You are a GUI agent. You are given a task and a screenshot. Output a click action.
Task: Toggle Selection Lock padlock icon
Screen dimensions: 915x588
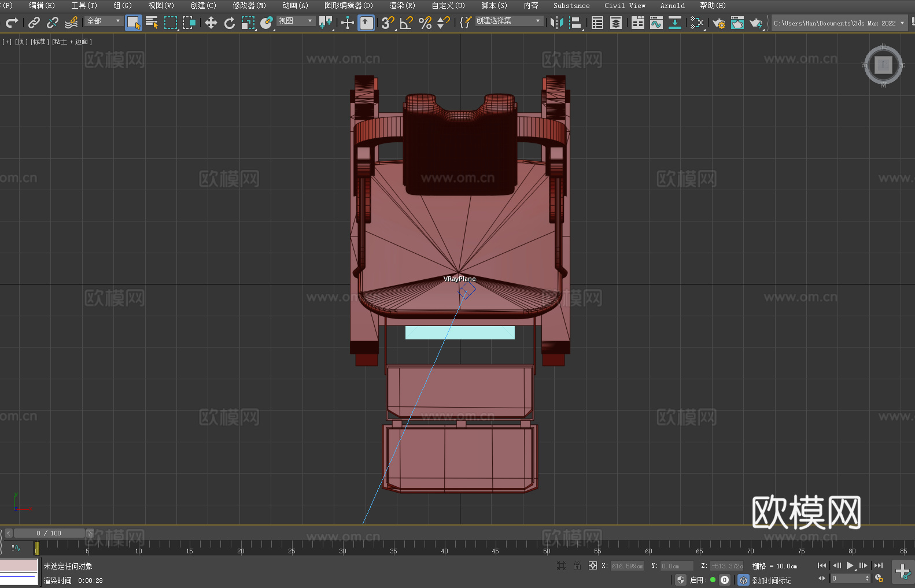click(577, 565)
